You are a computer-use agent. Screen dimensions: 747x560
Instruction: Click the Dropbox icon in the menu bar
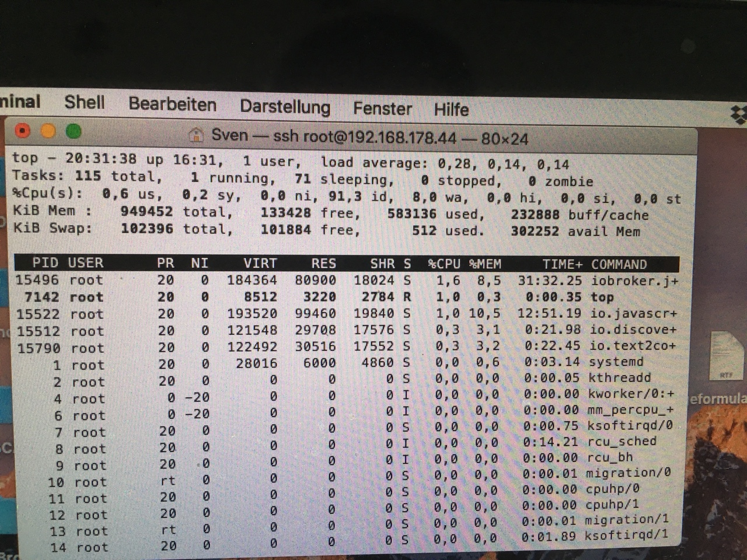(x=739, y=114)
